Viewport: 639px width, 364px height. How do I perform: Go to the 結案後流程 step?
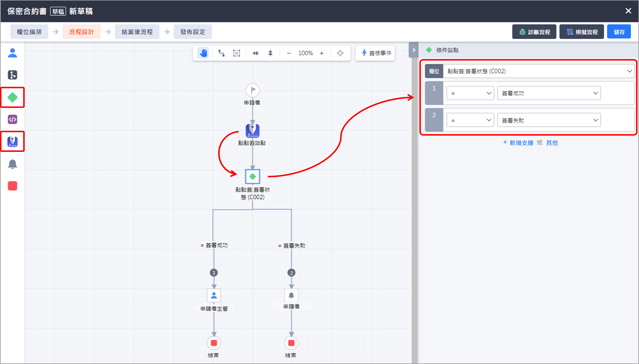[x=137, y=32]
